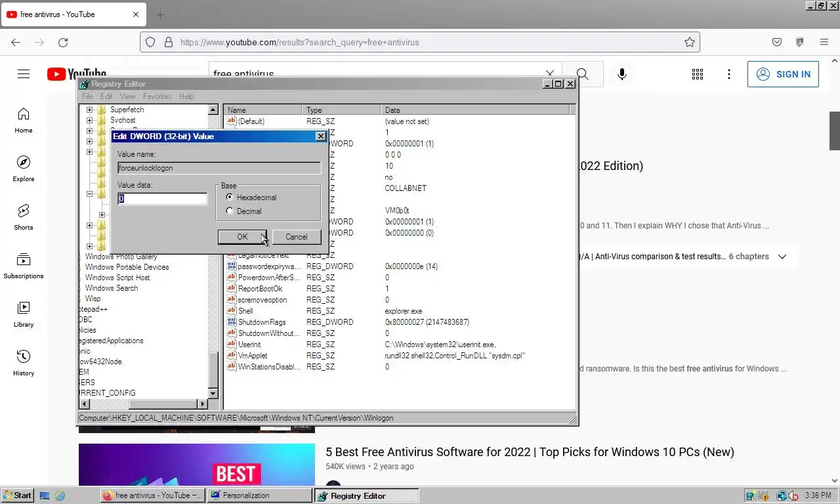Image resolution: width=840 pixels, height=504 pixels.
Task: Open the Windows Start menu
Action: [18, 495]
